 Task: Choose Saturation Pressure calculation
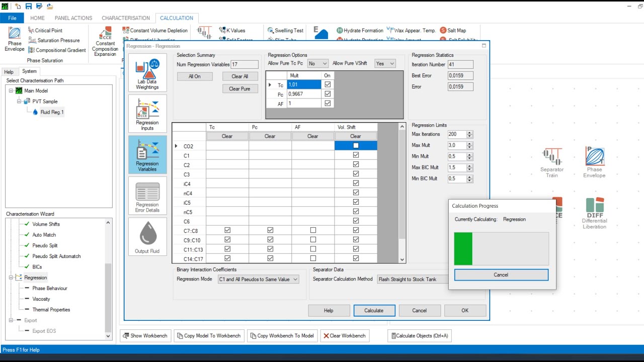pyautogui.click(x=54, y=40)
